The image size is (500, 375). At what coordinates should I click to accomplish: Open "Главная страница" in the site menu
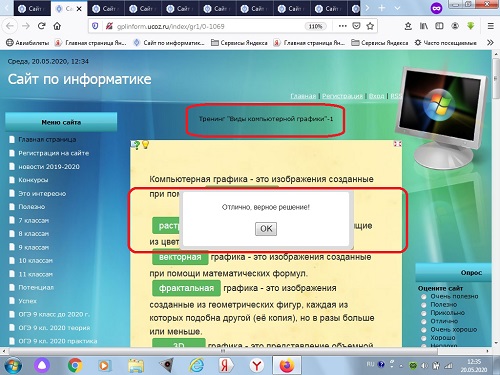47,139
